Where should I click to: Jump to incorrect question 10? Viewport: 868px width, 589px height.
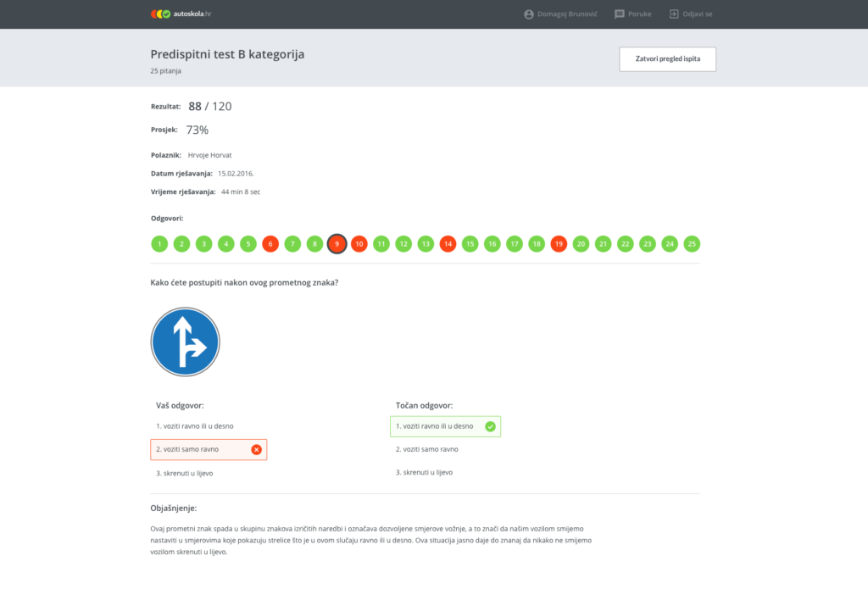tap(359, 244)
